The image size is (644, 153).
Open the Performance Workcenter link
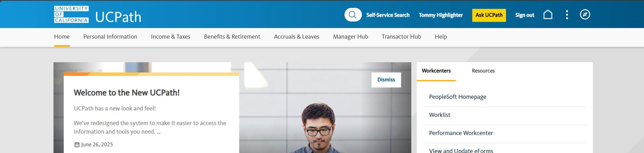coord(461,133)
